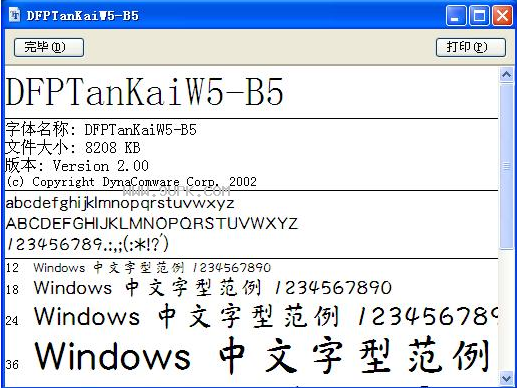Click the size 36 sample text row
The height and width of the screenshot is (388, 517).
247,356
